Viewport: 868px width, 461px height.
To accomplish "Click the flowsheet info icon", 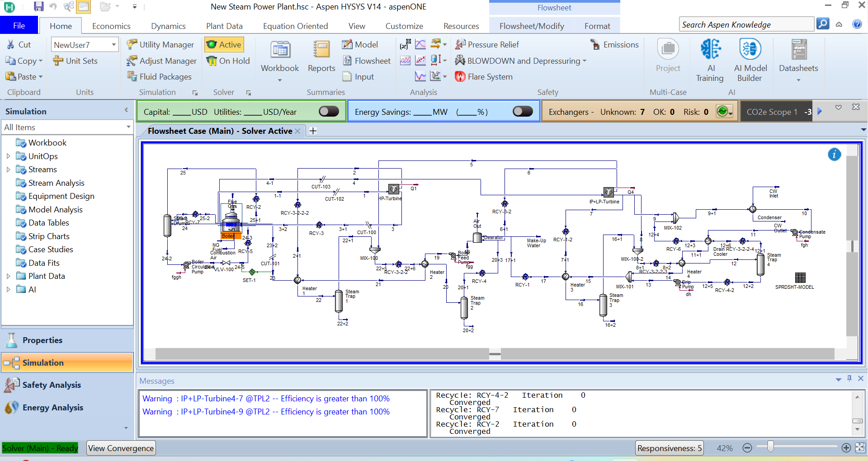I will 834,155.
